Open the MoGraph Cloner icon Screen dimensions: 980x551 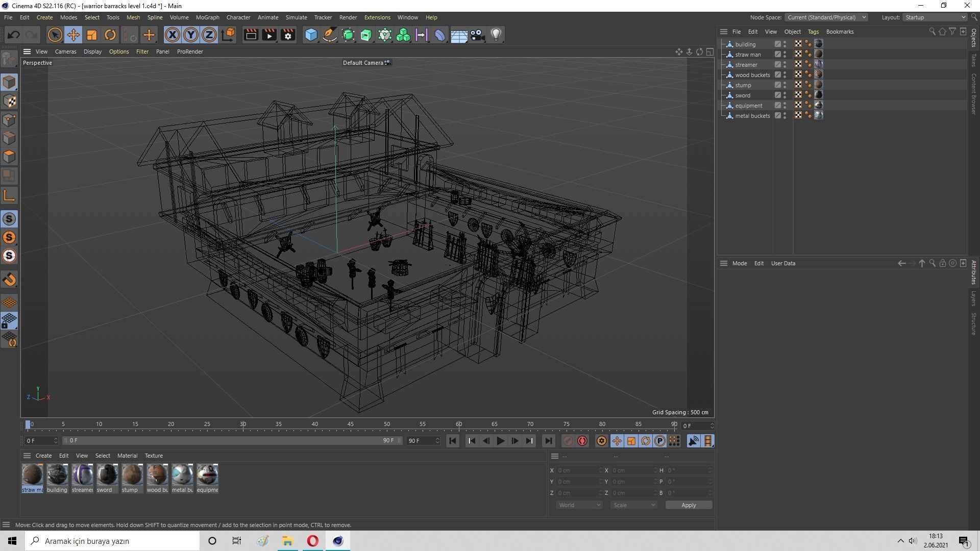pyautogui.click(x=403, y=35)
